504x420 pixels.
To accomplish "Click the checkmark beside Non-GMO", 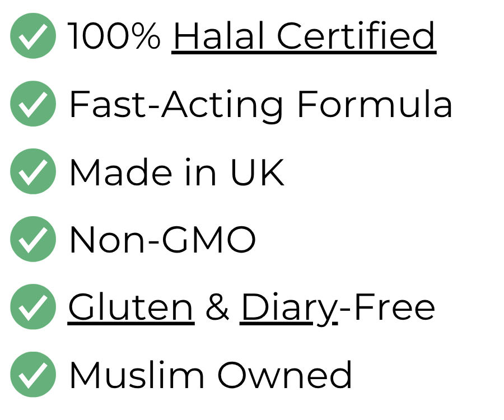I will click(33, 239).
